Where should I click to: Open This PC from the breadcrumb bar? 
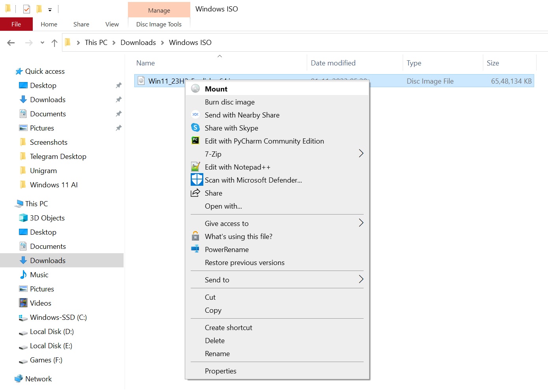click(96, 42)
